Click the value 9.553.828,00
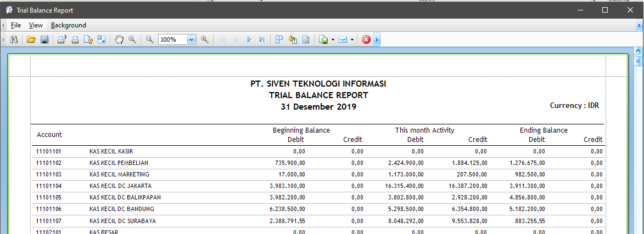The width and height of the screenshot is (644, 234). 469,221
